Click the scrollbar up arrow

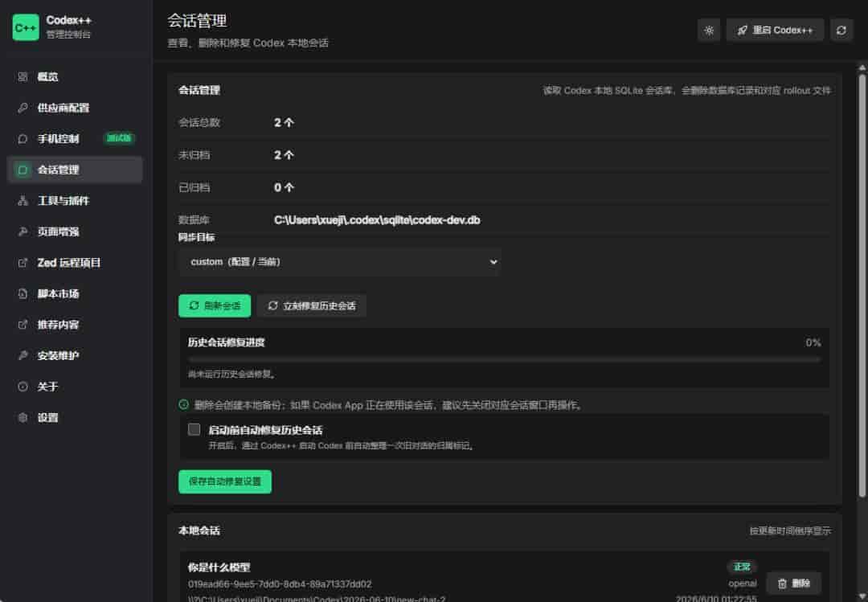coord(862,68)
